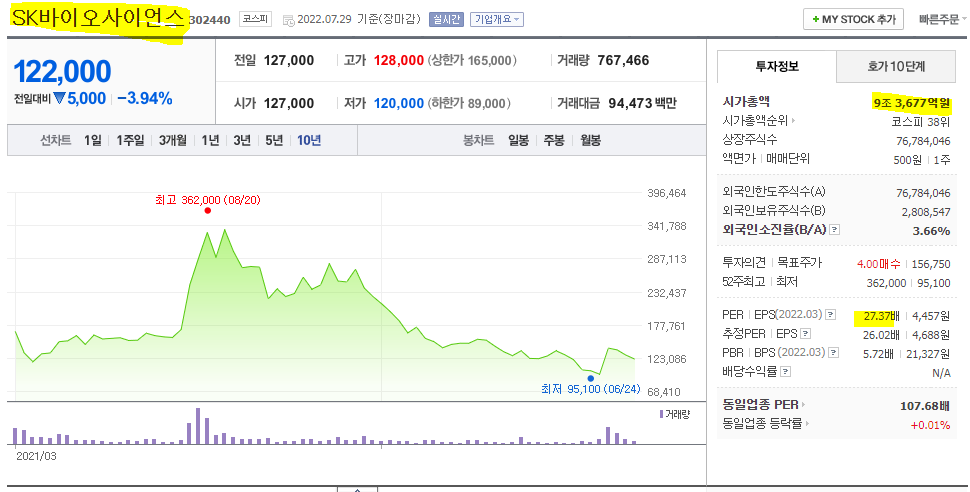Click the SK바이오사이언스 stock name
The width and height of the screenshot is (970, 492).
(x=98, y=19)
